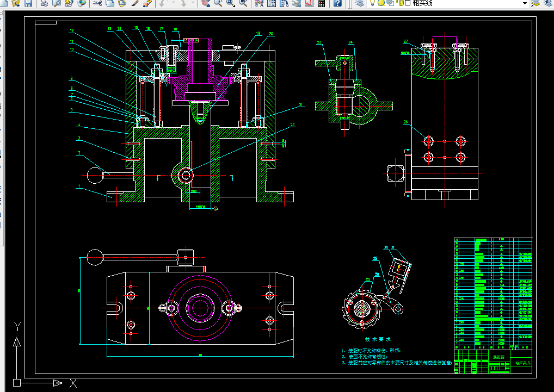Click balloon number 27 label

tap(405, 41)
